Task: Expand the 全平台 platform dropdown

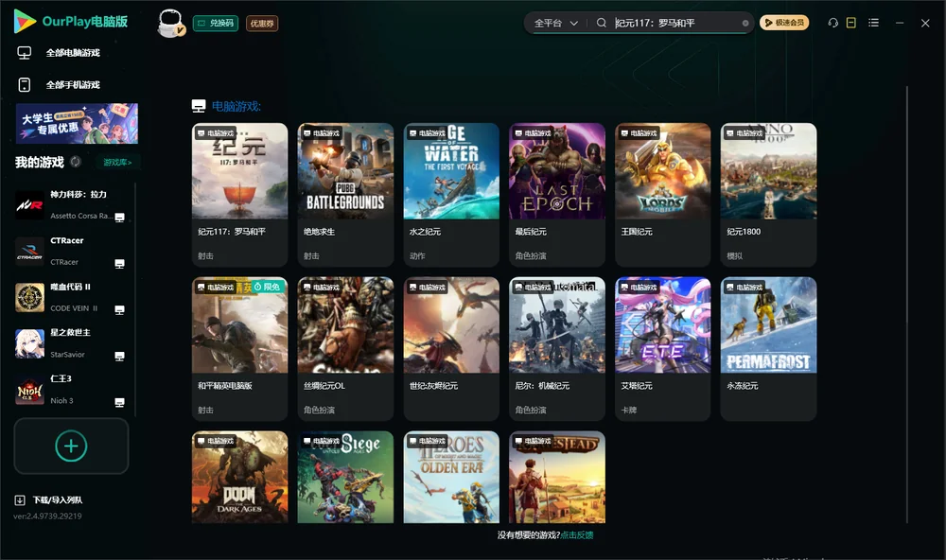Action: click(x=555, y=23)
